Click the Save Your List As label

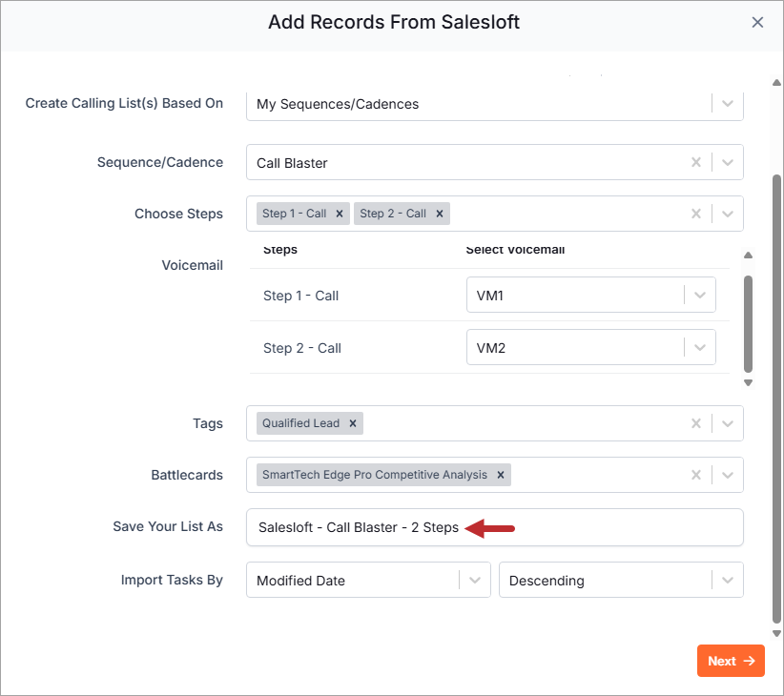coord(168,526)
